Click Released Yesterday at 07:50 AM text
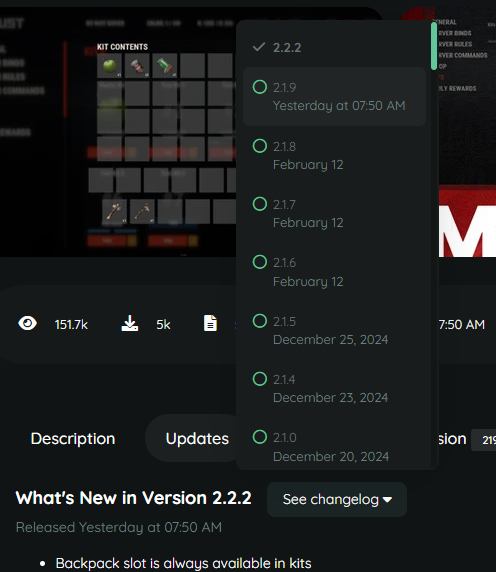 point(119,527)
